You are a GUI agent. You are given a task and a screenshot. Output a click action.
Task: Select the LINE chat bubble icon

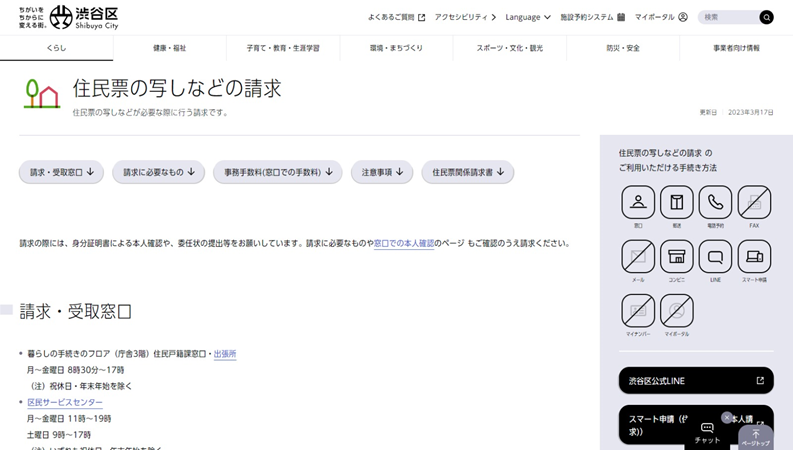pyautogui.click(x=715, y=257)
